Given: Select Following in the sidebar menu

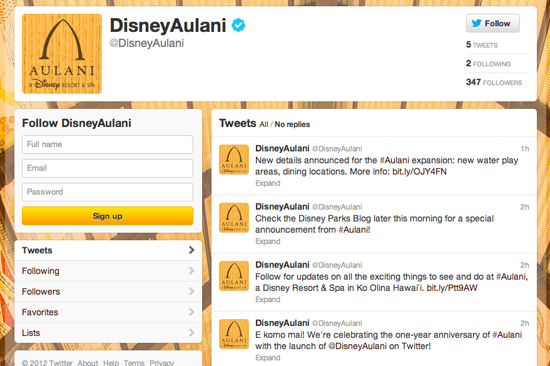Looking at the screenshot, I should (108, 271).
